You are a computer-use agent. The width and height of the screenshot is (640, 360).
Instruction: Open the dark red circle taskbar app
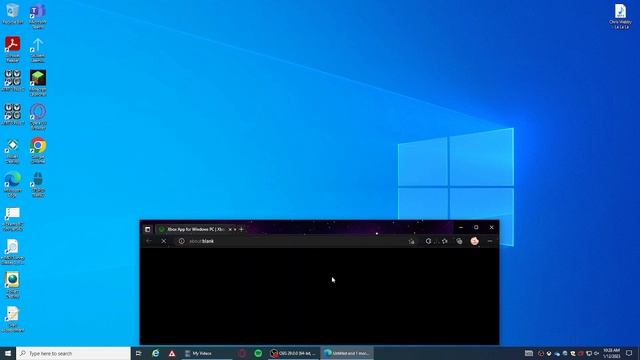click(242, 353)
